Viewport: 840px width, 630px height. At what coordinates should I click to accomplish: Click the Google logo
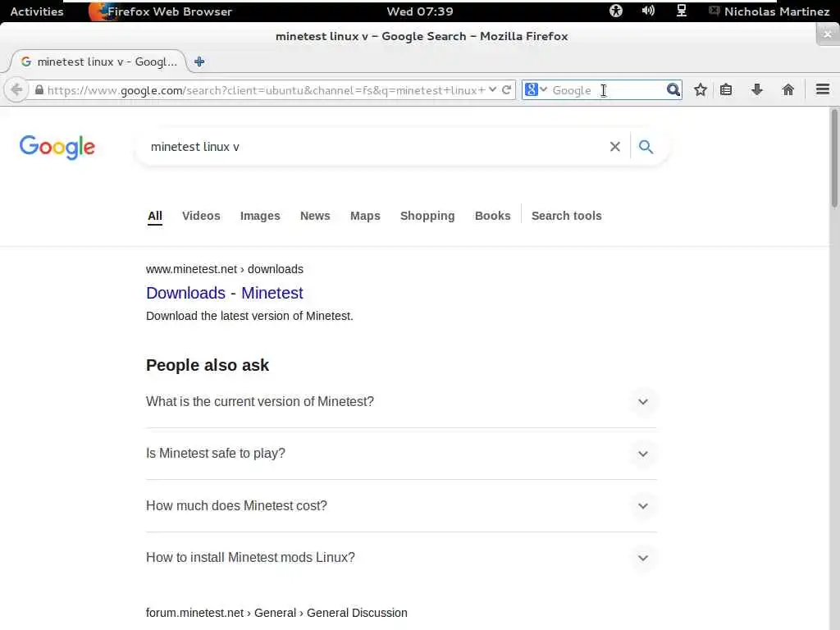[57, 147]
